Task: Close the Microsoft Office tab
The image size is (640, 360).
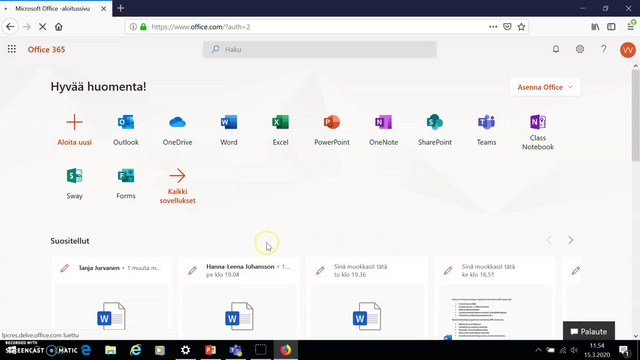Action: pos(104,8)
